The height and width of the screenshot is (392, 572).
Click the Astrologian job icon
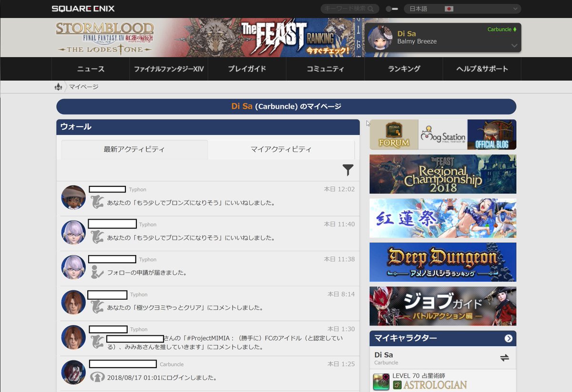click(x=381, y=382)
